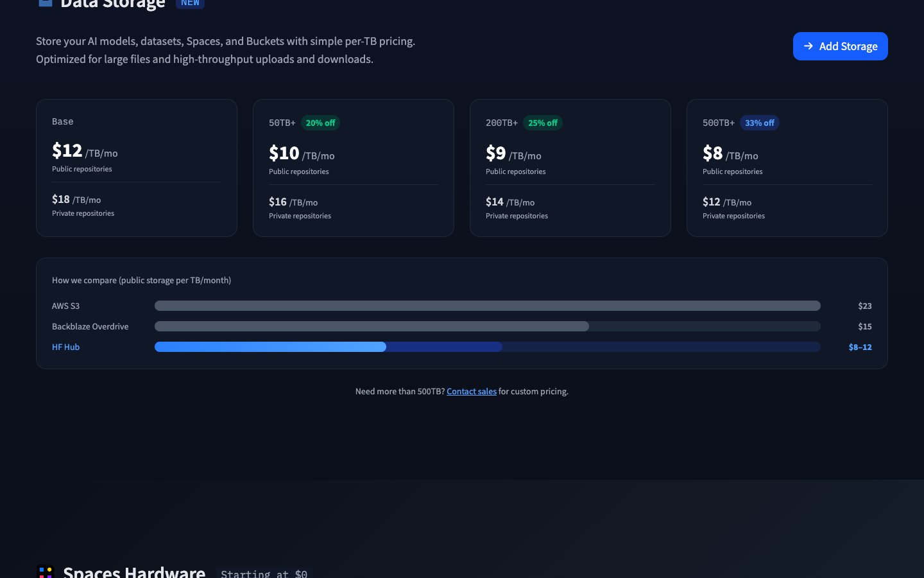The image size is (924, 578).
Task: Click the 33% off badge
Action: 759,123
